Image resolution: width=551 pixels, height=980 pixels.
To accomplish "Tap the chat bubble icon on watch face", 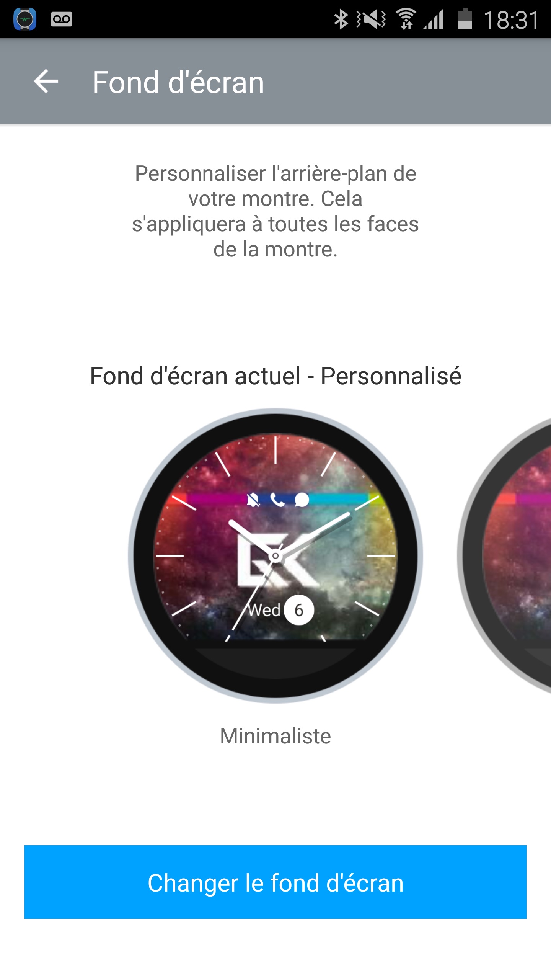I will 302,500.
